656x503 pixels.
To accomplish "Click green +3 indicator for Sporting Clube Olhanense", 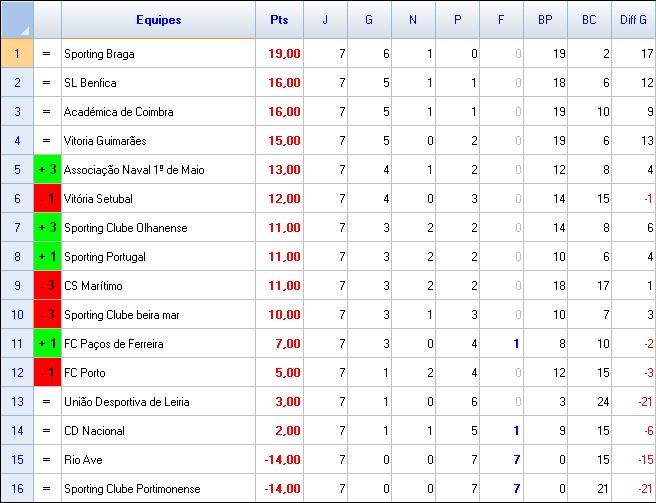I will (47, 228).
